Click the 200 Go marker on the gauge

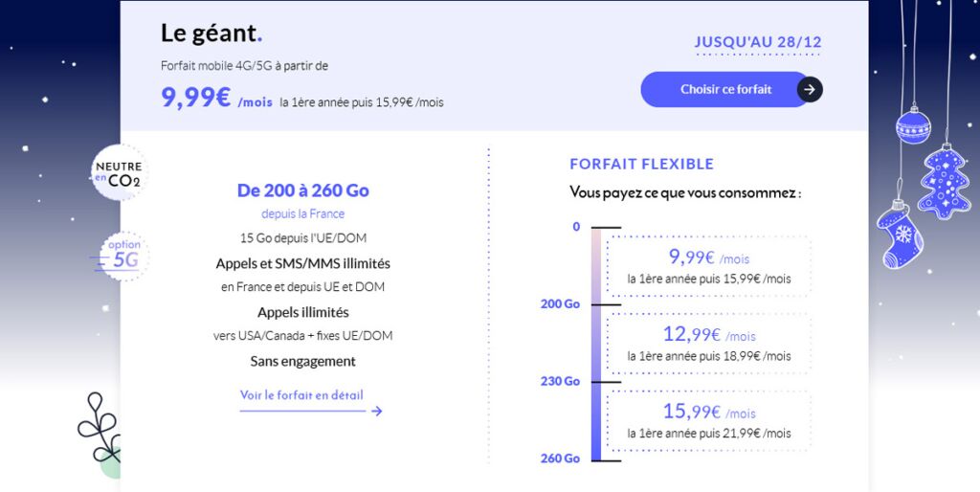(560, 303)
